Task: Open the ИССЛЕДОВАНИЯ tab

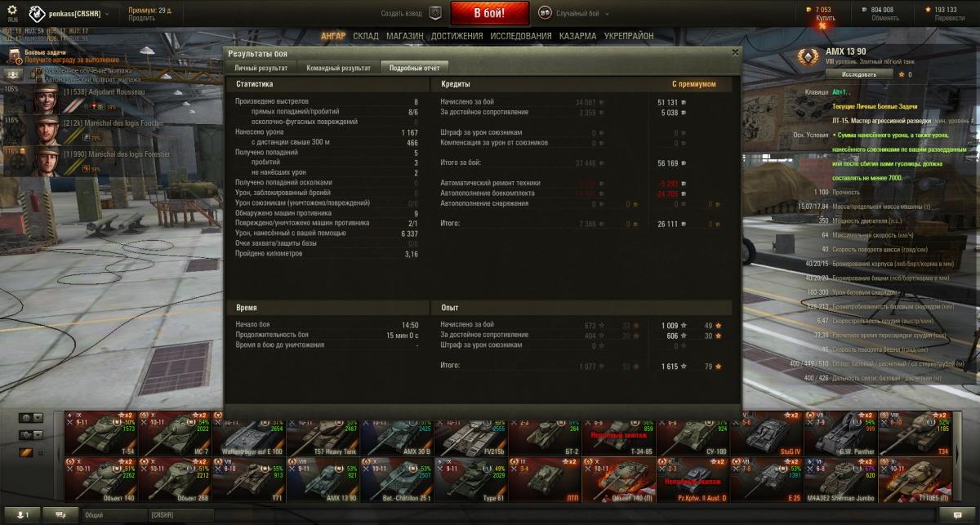Action: click(x=521, y=37)
